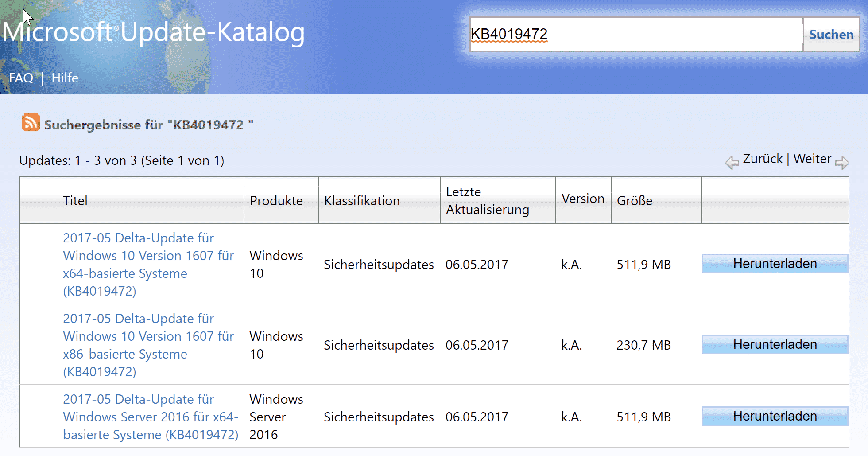Click the Suchen search button

(x=831, y=35)
